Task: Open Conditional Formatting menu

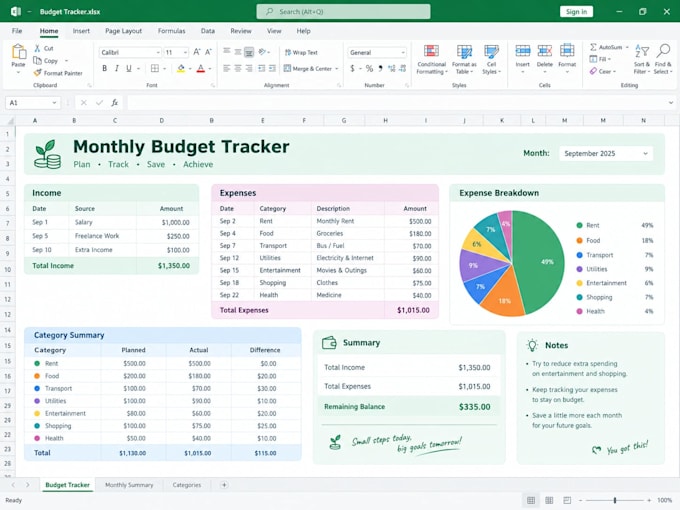Action: click(x=432, y=60)
